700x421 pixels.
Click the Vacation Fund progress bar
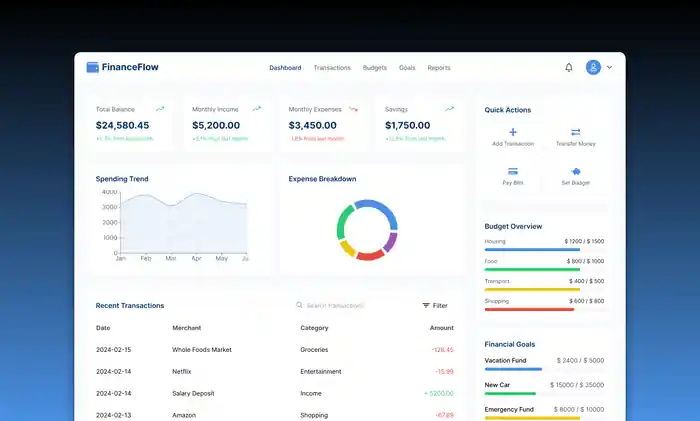(544, 369)
